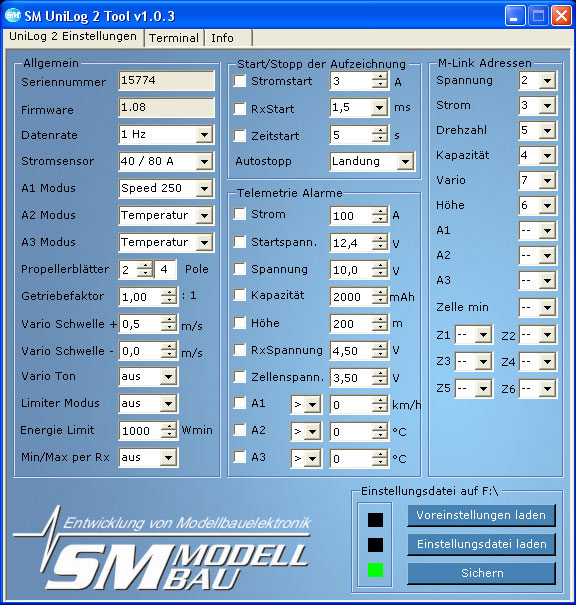This screenshot has width=576, height=605.
Task: Open the RxStart ms value dropdown
Action: coord(380,108)
